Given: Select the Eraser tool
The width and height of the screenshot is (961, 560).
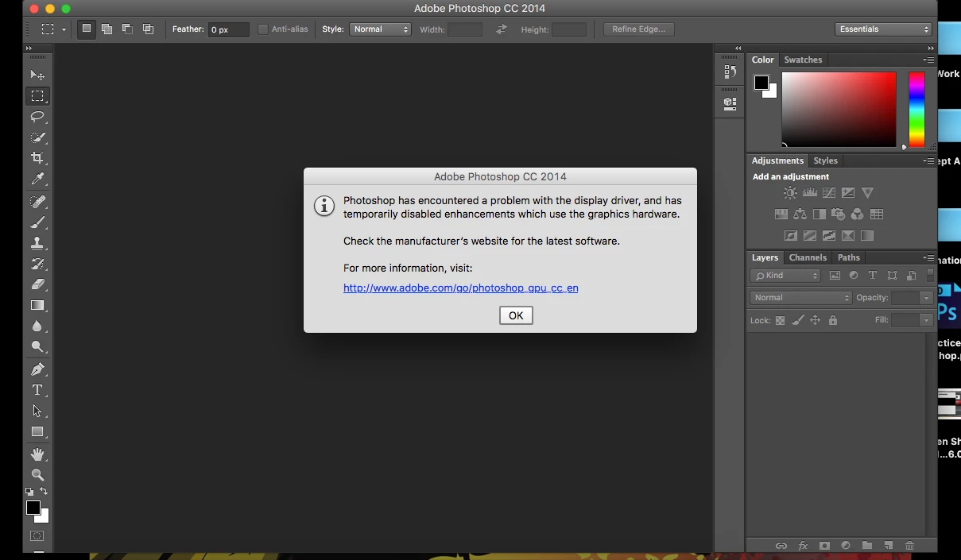Looking at the screenshot, I should (37, 284).
